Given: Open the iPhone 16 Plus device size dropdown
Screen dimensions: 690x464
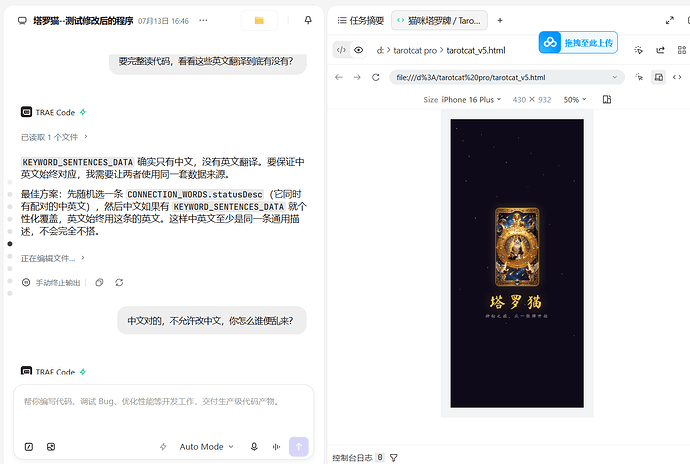Looking at the screenshot, I should (x=471, y=100).
